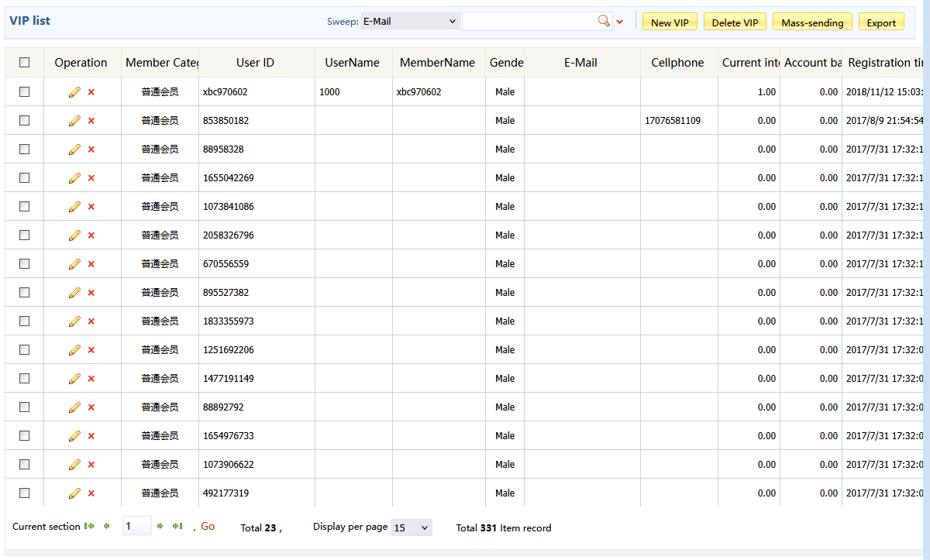Go to the next page arrow
Screen dimensions: 930x560
coord(160,527)
